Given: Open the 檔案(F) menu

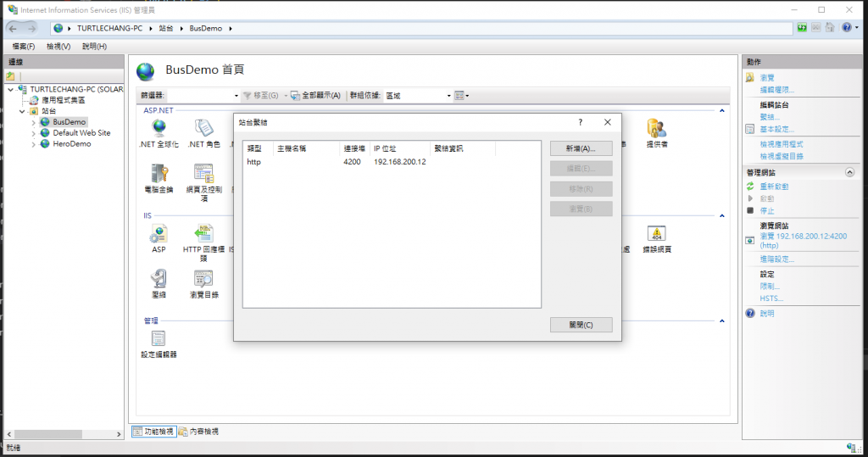Looking at the screenshot, I should (x=23, y=47).
